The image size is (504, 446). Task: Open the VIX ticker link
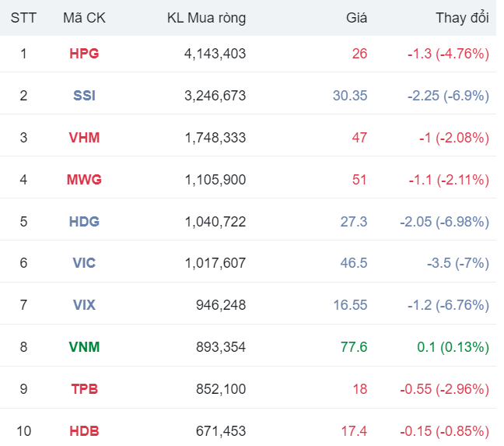coord(84,305)
